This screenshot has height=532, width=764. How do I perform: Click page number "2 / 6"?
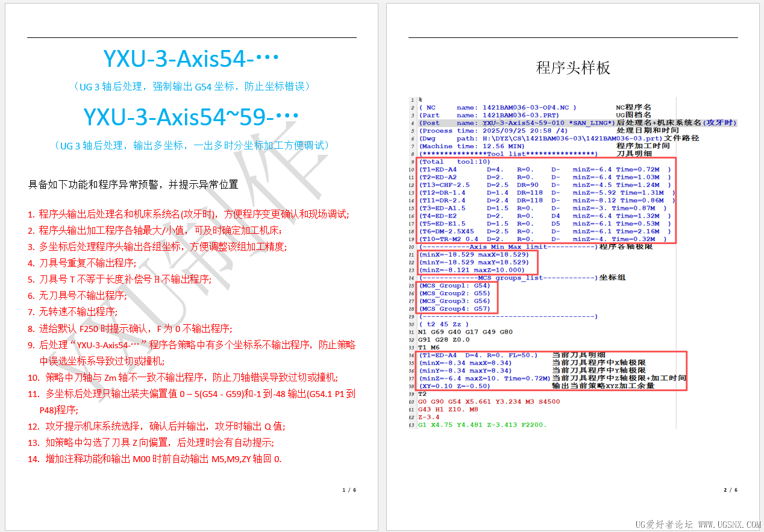(730, 490)
